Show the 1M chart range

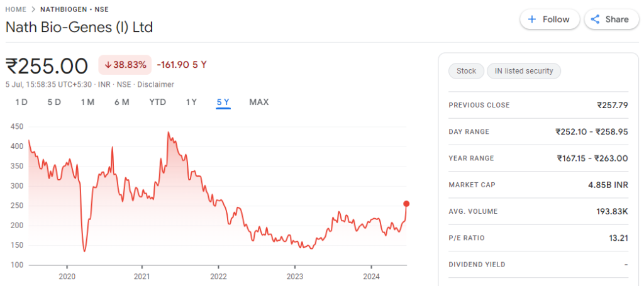tap(87, 102)
